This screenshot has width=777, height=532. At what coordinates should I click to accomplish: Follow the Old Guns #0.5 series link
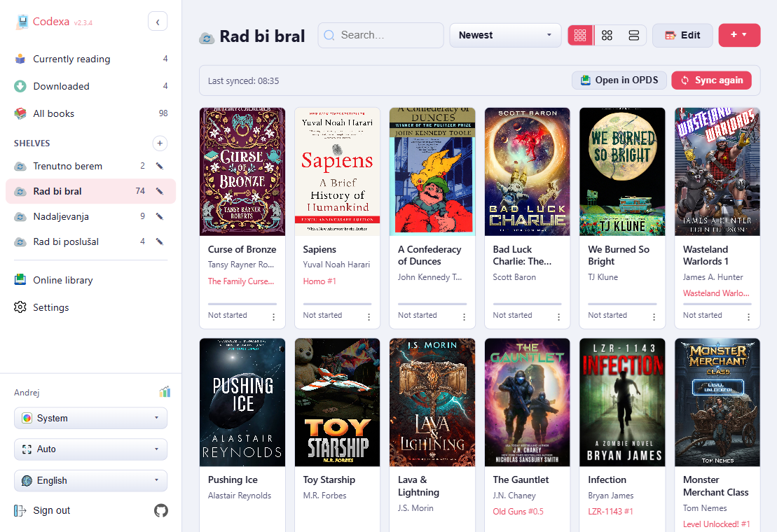(518, 511)
